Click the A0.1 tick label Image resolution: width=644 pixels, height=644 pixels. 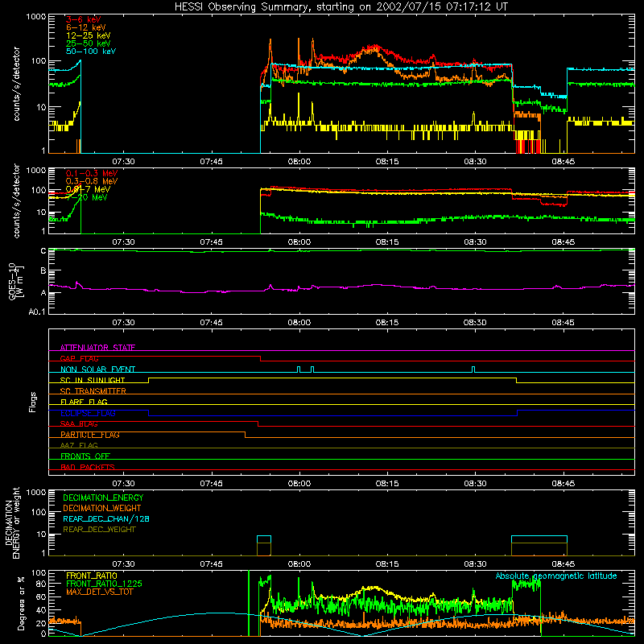37,312
